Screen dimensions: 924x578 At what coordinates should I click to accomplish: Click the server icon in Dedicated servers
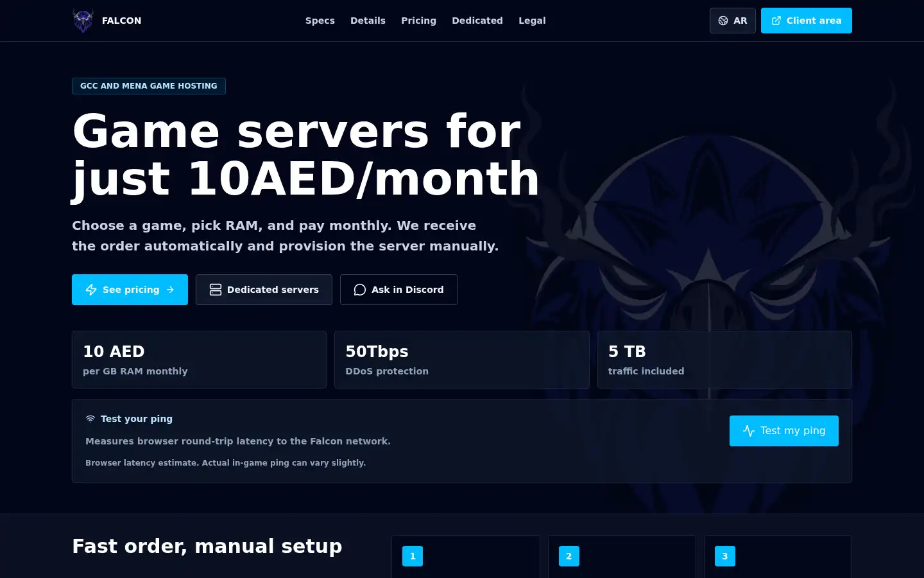[x=216, y=290]
